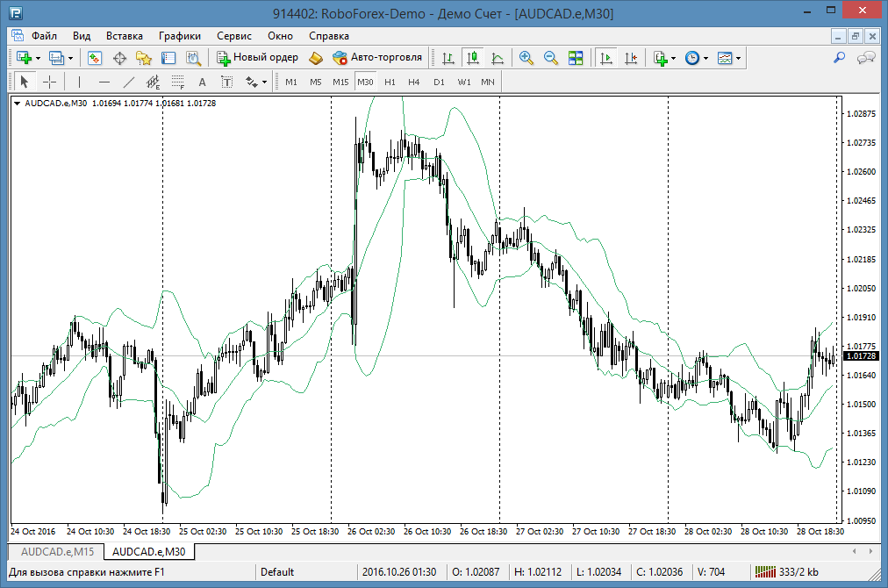Image resolution: width=888 pixels, height=588 pixels.
Task: Switch to the AUDCAD.e,M15 chart tab
Action: (x=58, y=552)
